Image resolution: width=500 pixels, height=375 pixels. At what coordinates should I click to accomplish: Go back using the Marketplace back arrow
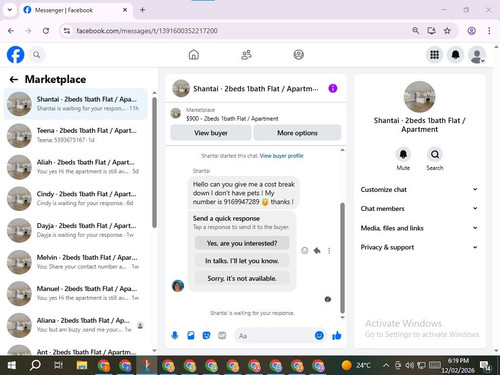(x=14, y=79)
